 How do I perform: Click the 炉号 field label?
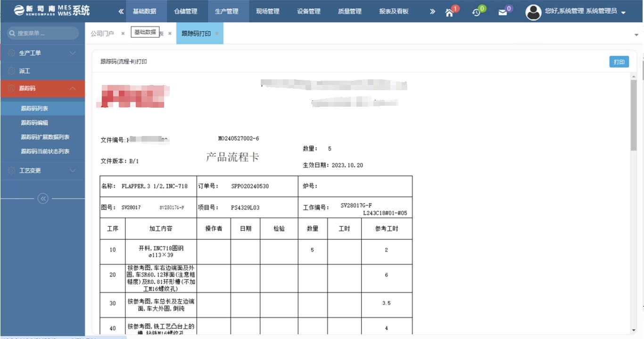tap(310, 186)
